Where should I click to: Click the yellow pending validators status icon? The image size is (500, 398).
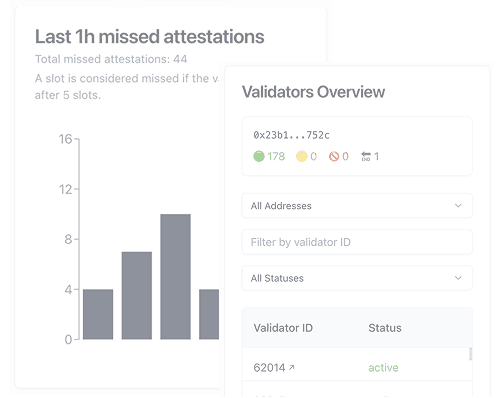coord(302,156)
